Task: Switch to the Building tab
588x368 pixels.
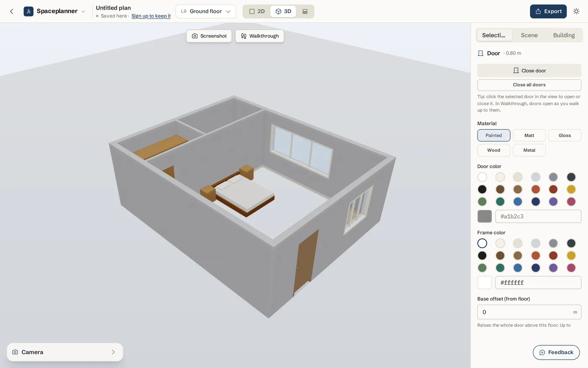Action: pyautogui.click(x=564, y=35)
